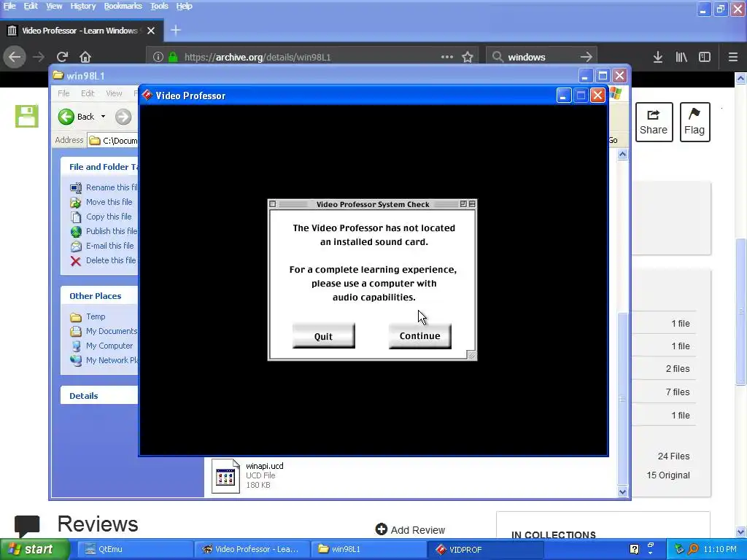Click the explorer scrollbar up arrow
This screenshot has height=560, width=747.
tap(623, 155)
